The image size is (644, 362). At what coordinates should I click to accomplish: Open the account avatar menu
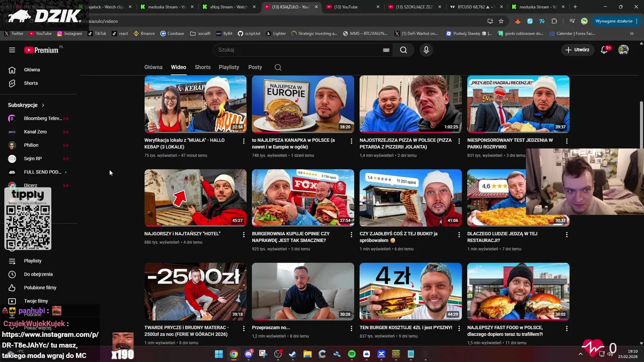[623, 50]
